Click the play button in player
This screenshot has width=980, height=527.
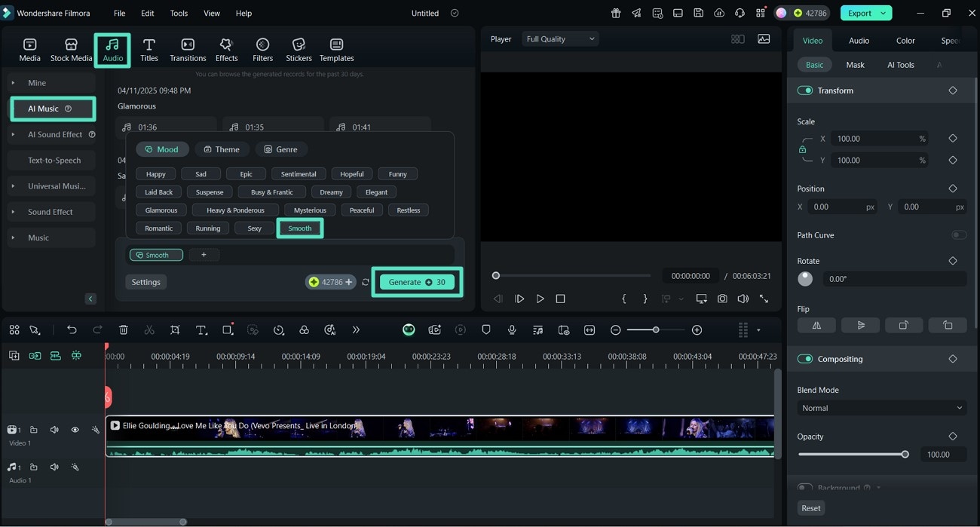[x=540, y=299]
